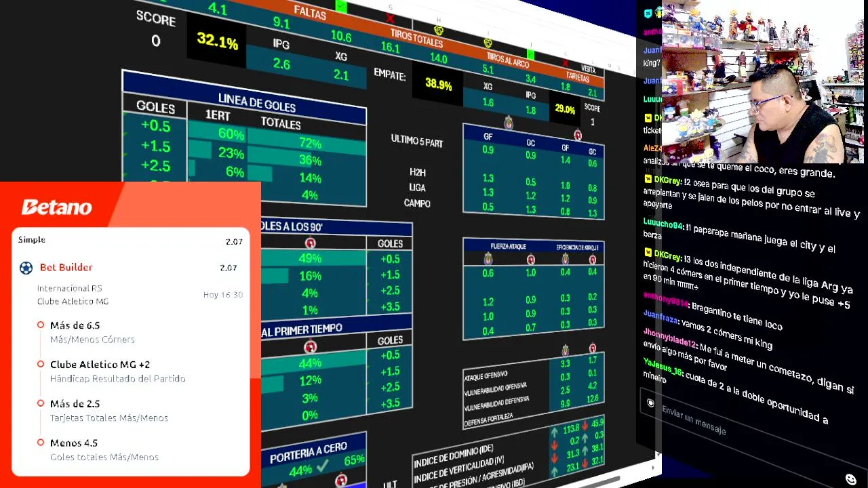
Task: Click the DKGrey badge on the 'l3 los dos' message
Action: click(x=648, y=253)
